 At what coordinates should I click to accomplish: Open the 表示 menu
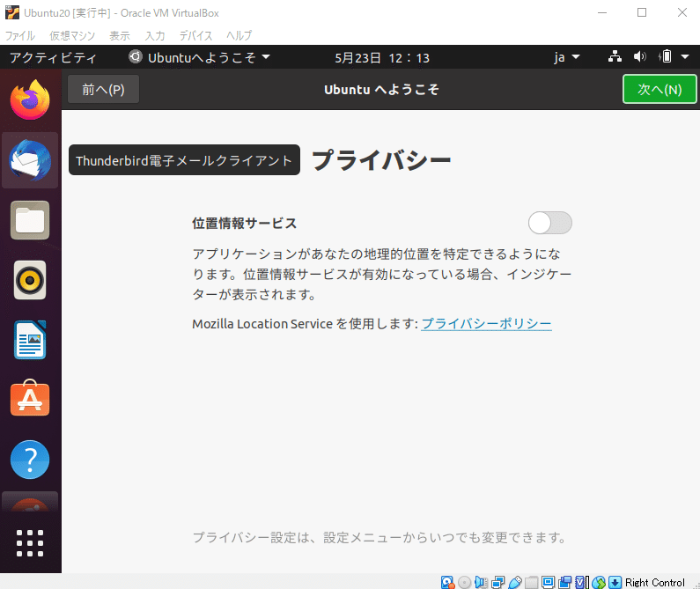click(120, 35)
